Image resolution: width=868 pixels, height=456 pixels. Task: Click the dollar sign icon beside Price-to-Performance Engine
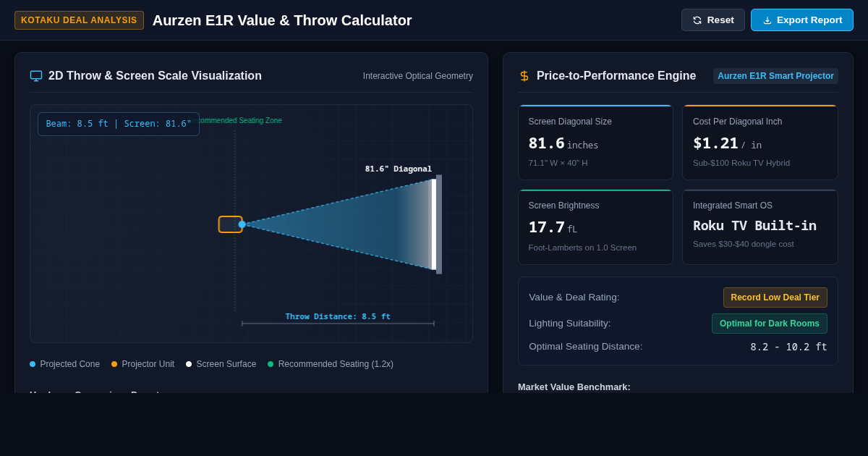(524, 76)
